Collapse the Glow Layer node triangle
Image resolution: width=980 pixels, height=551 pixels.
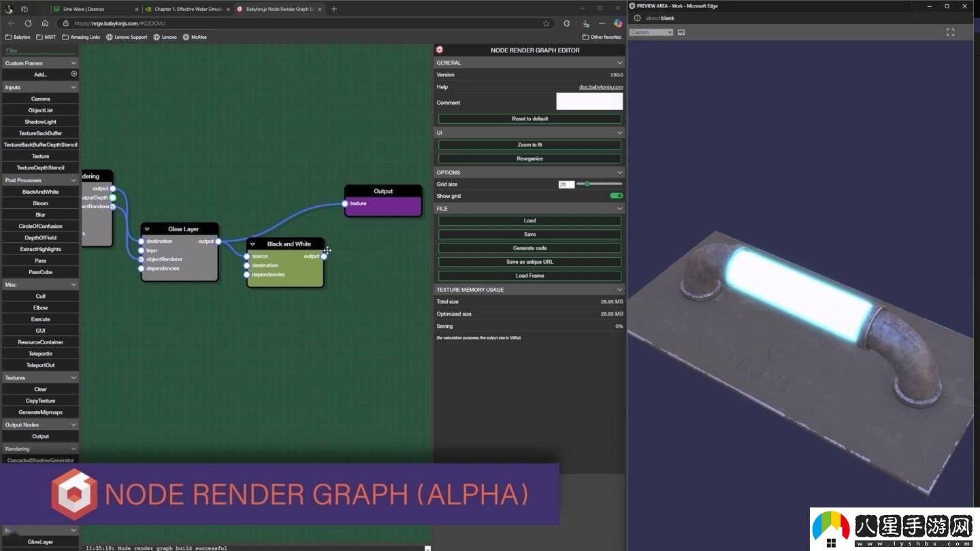[x=147, y=229]
